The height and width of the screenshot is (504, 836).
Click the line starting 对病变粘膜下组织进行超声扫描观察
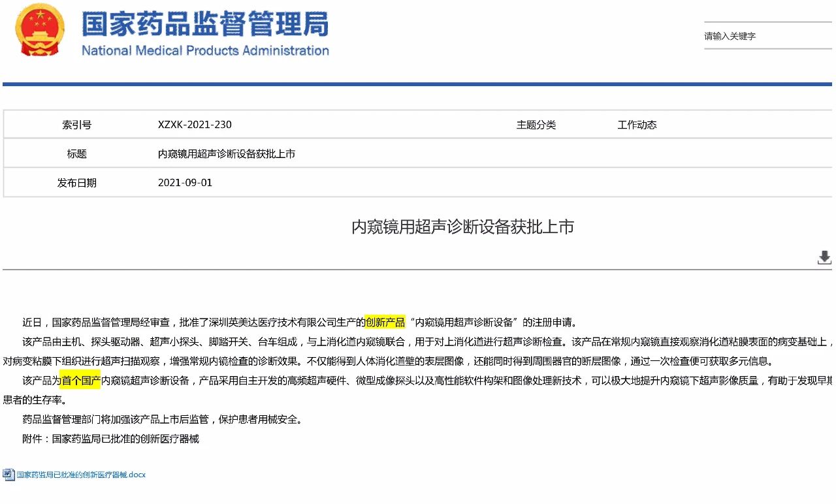(x=389, y=361)
